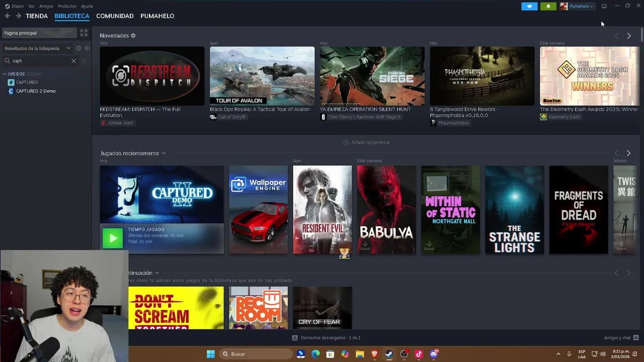Expand the Pumahelo account dropdown
This screenshot has height=362, width=644.
click(577, 6)
